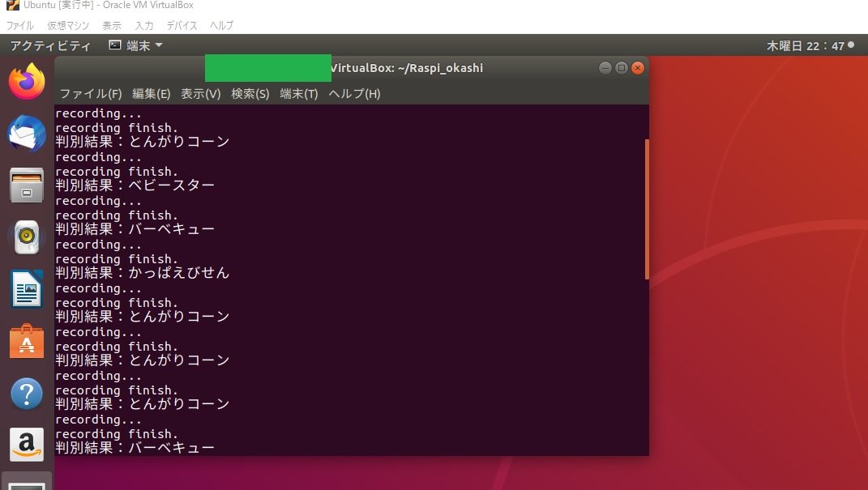Launch Firefox from the Ubuntu dock

[x=27, y=82]
